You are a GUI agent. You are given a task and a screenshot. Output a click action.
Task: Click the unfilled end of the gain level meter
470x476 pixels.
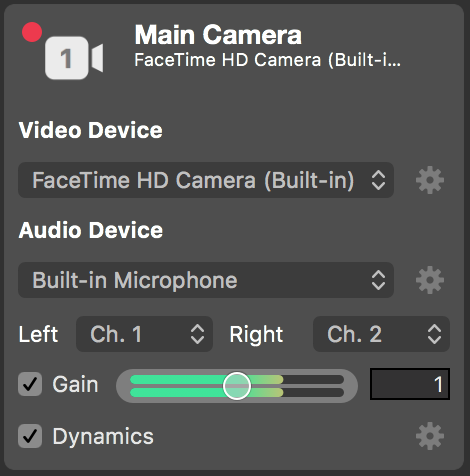pyautogui.click(x=313, y=386)
